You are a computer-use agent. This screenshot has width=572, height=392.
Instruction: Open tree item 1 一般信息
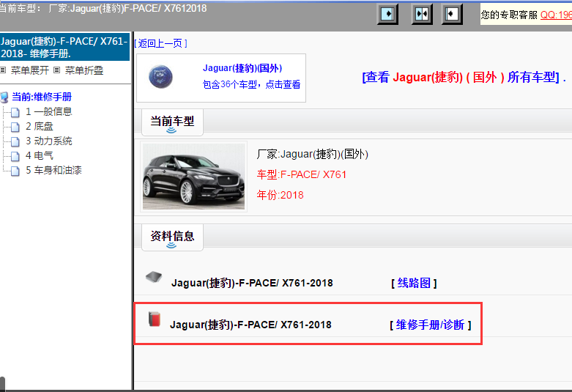tap(49, 111)
